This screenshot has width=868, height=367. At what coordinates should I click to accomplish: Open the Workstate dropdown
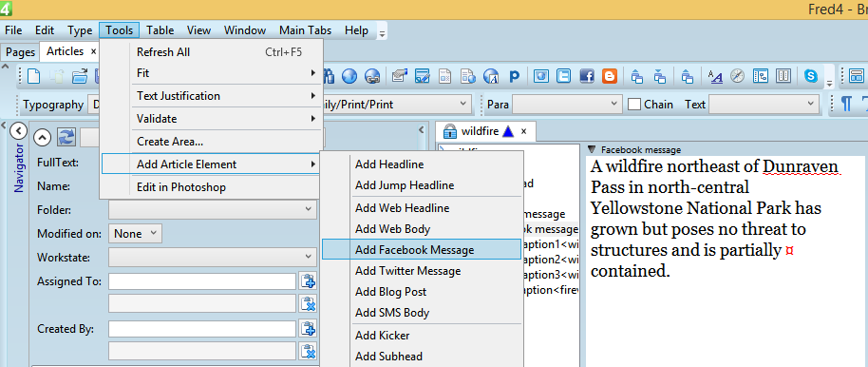(x=213, y=258)
